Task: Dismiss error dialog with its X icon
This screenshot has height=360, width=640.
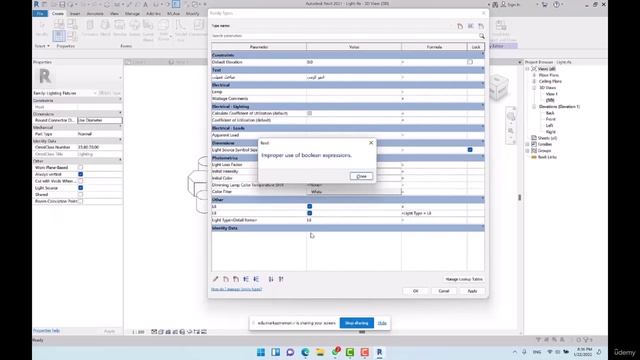Action: click(x=371, y=143)
